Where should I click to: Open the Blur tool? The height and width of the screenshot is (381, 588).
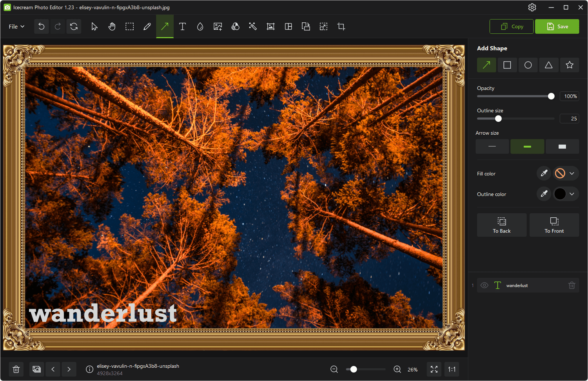coord(200,26)
